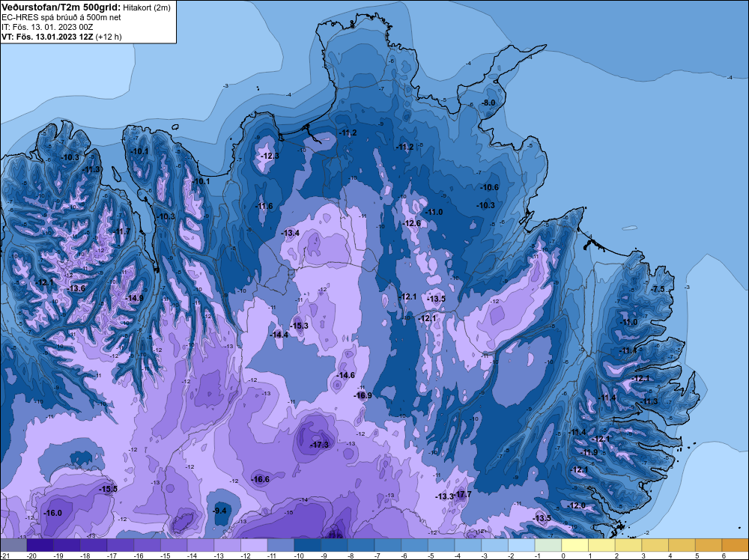
Task: Click the -12.0 temperature value
Action: coord(577,505)
